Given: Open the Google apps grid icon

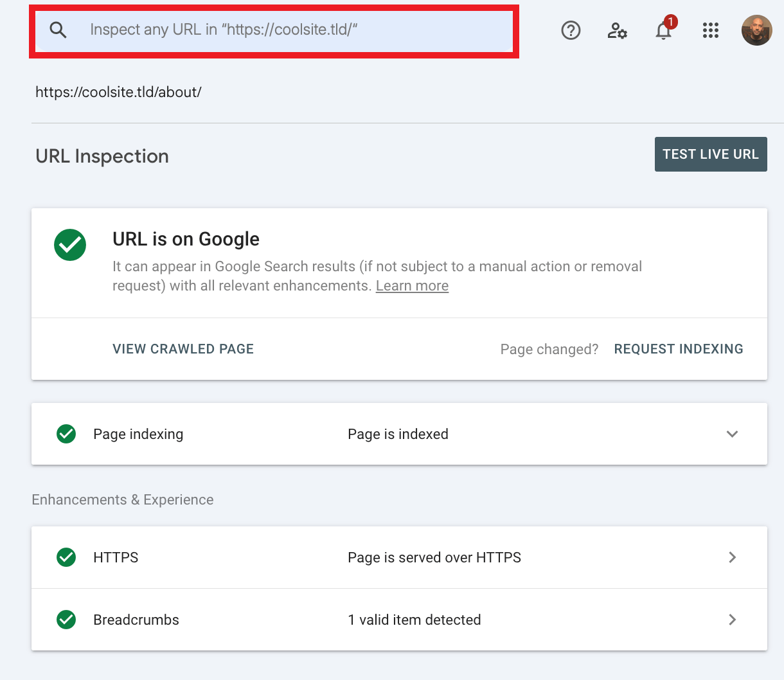Looking at the screenshot, I should point(710,30).
